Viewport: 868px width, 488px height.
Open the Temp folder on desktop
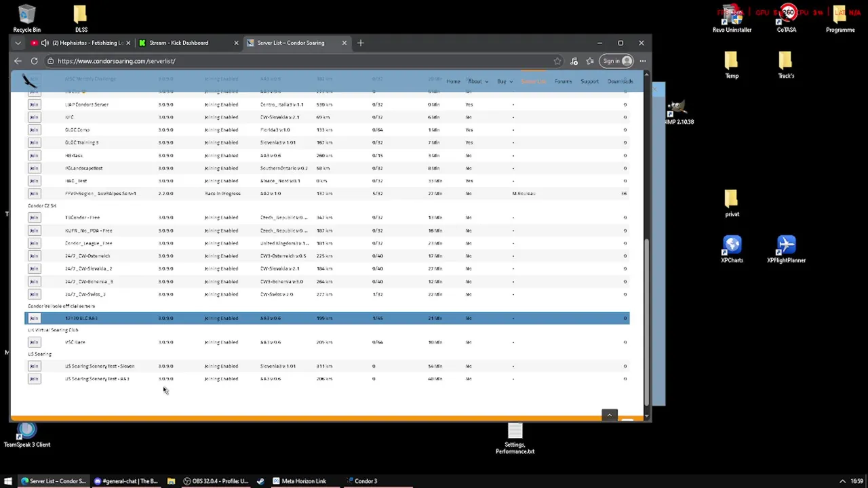tap(732, 66)
